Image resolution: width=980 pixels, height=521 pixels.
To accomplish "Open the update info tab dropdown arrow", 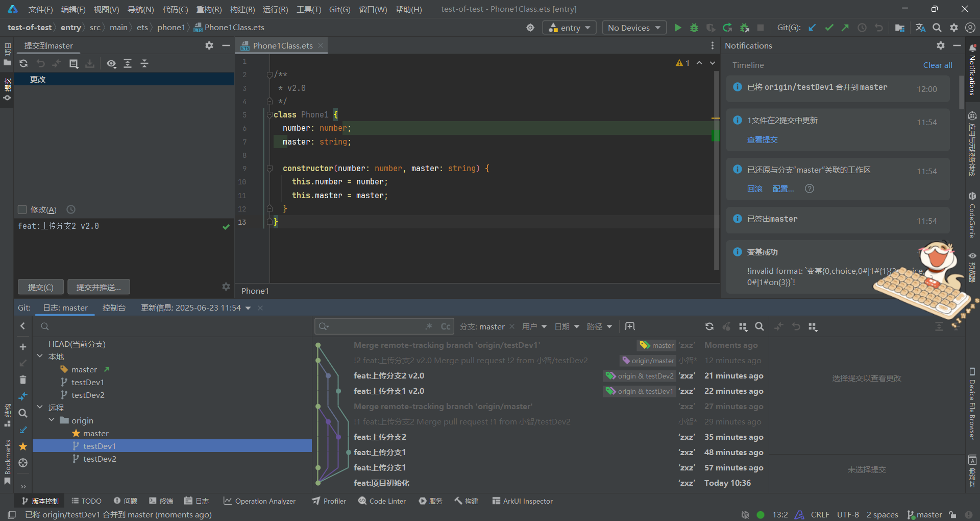I will [248, 308].
